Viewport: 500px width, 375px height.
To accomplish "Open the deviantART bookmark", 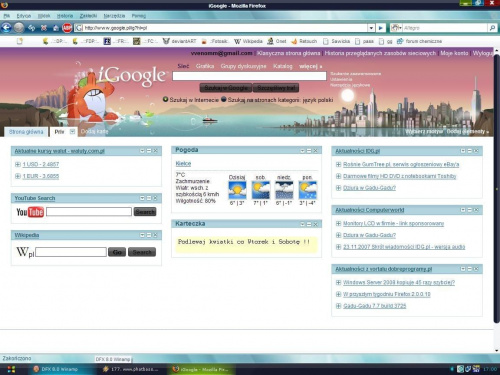I will point(179,41).
